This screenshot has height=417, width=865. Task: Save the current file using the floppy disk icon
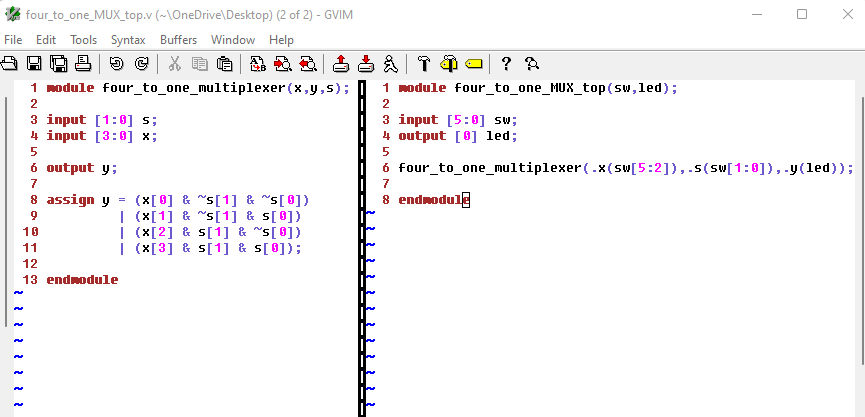coord(34,64)
